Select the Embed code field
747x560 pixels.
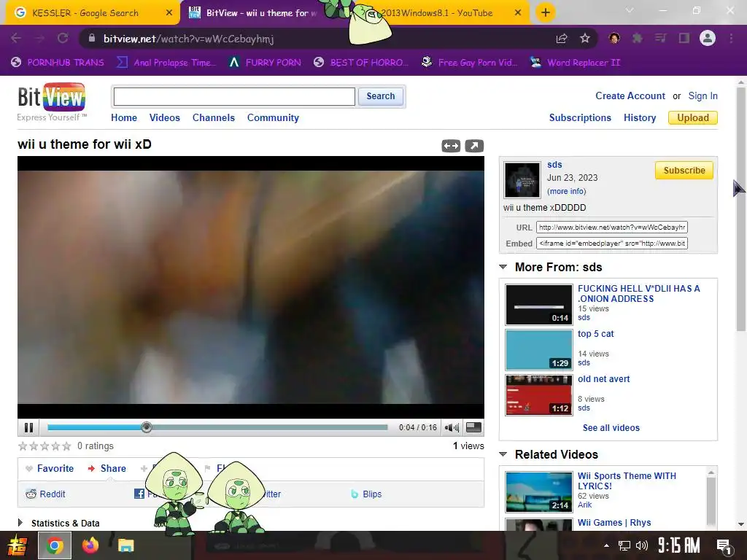[x=612, y=244]
